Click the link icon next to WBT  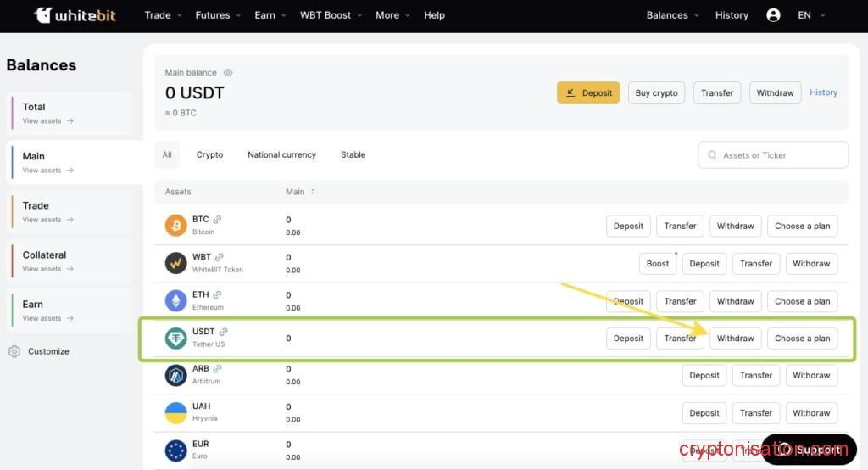220,257
